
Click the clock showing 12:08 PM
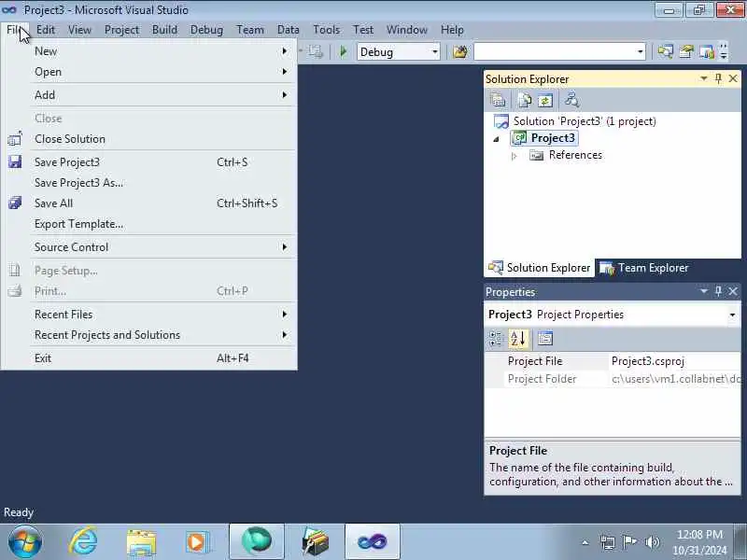[699, 534]
